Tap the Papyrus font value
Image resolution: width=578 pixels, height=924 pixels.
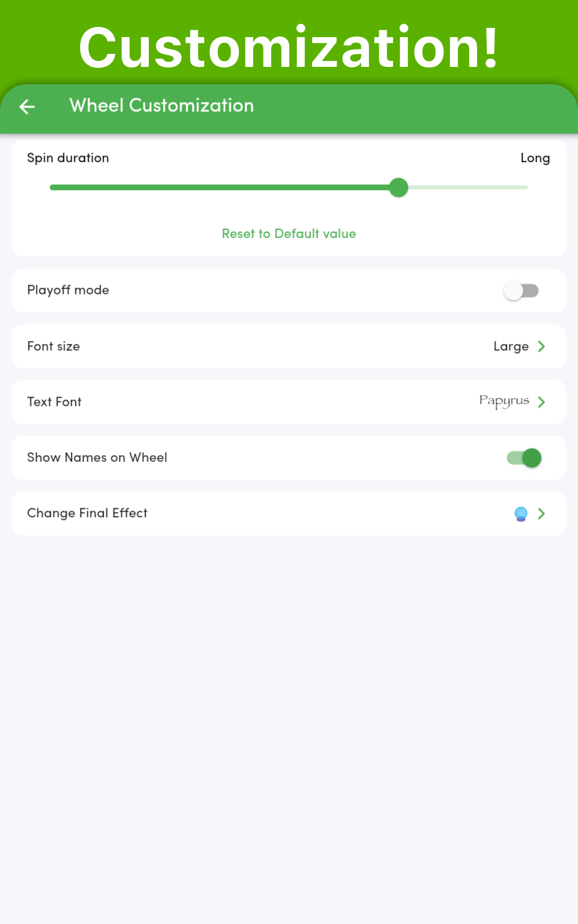click(x=504, y=401)
